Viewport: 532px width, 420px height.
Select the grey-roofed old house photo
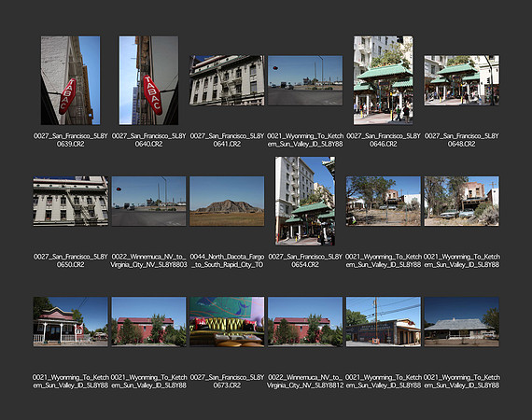[461, 322]
